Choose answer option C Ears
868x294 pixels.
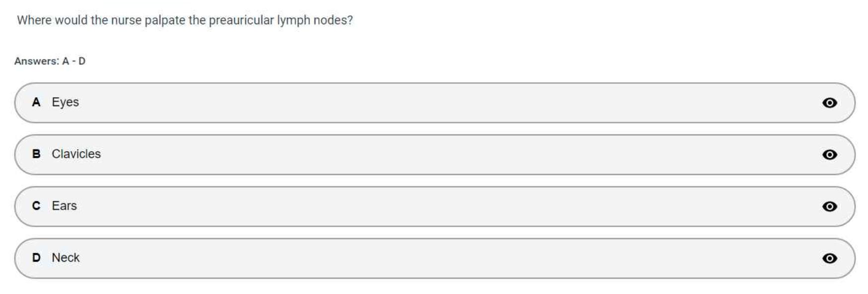397,206
